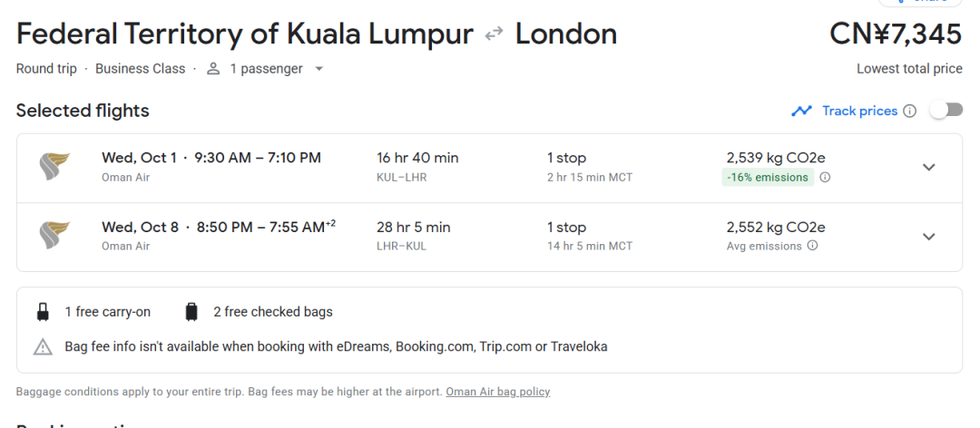Viewport: 980px width, 428px height.
Task: Click the Track prices graph icon
Action: point(801,112)
